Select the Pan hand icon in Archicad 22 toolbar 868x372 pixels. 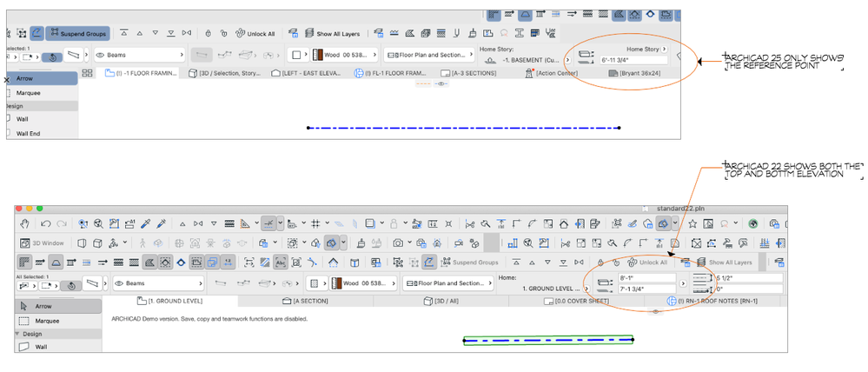(24, 223)
